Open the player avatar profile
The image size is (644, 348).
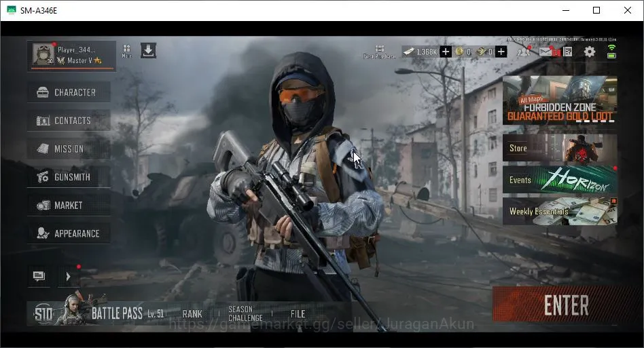[43, 54]
